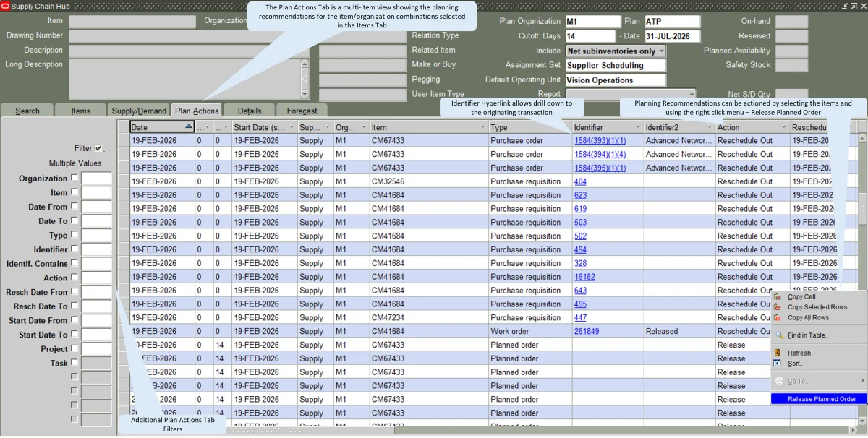
Task: Expand the Go To submenu arrow
Action: (863, 381)
